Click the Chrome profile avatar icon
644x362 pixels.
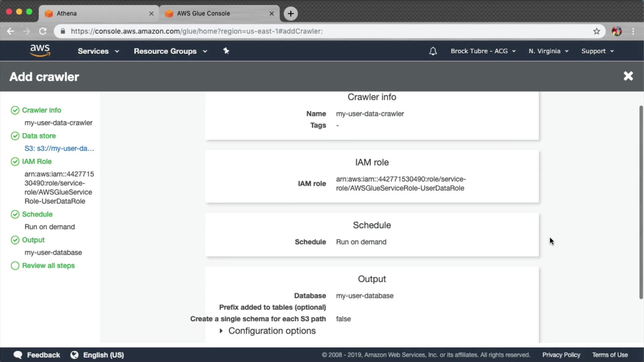click(x=616, y=31)
